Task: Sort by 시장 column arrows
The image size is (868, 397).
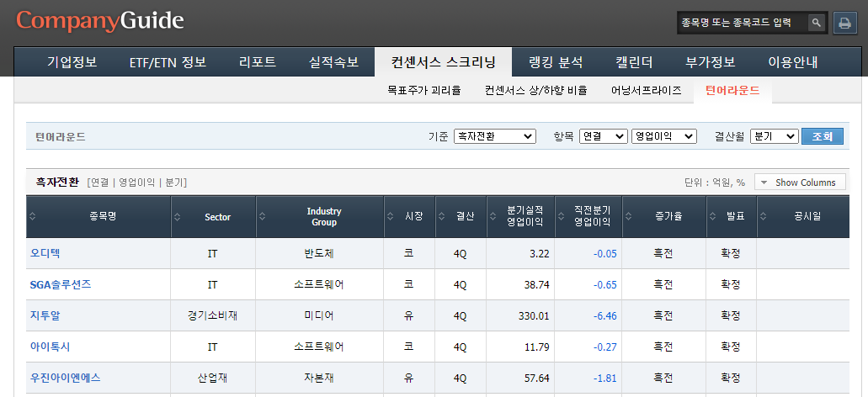Action: [391, 217]
